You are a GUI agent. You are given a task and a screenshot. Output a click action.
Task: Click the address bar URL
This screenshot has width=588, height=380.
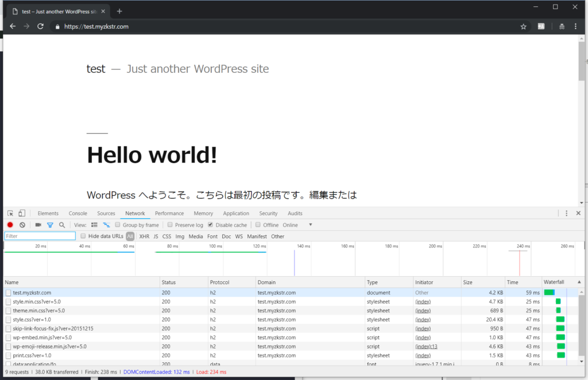coord(96,26)
